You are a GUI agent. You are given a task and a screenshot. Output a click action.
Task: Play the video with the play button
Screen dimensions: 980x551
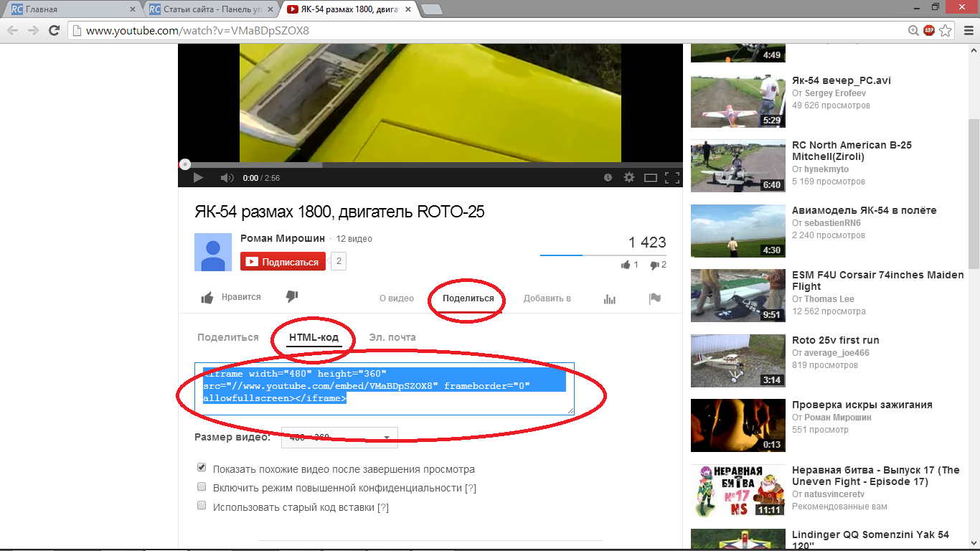[x=199, y=178]
